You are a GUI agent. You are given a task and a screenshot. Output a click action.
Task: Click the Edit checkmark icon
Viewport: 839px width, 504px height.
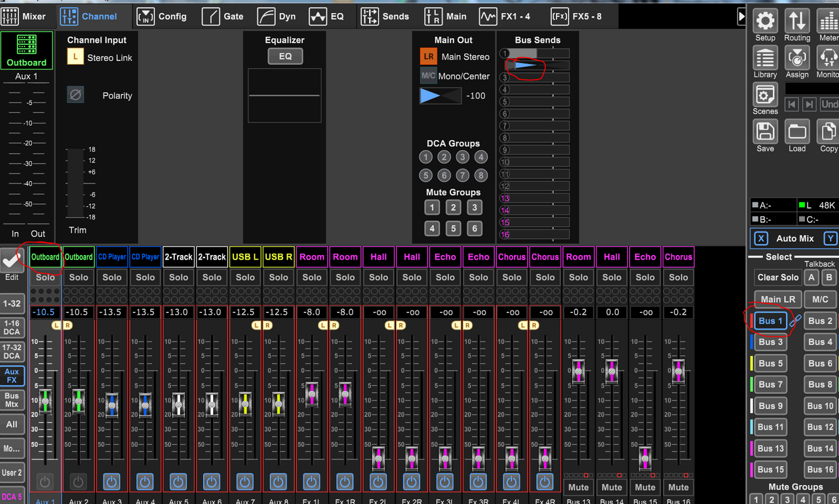tap(12, 260)
